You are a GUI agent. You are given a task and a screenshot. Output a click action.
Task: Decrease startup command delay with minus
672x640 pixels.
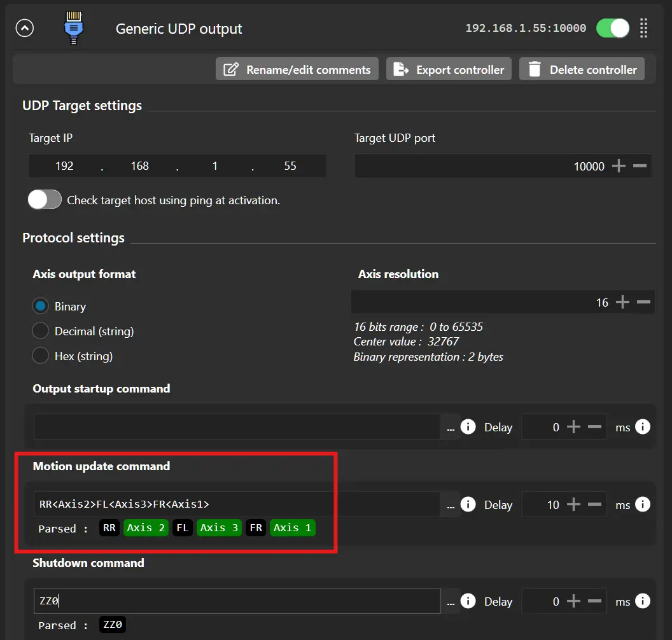point(594,427)
